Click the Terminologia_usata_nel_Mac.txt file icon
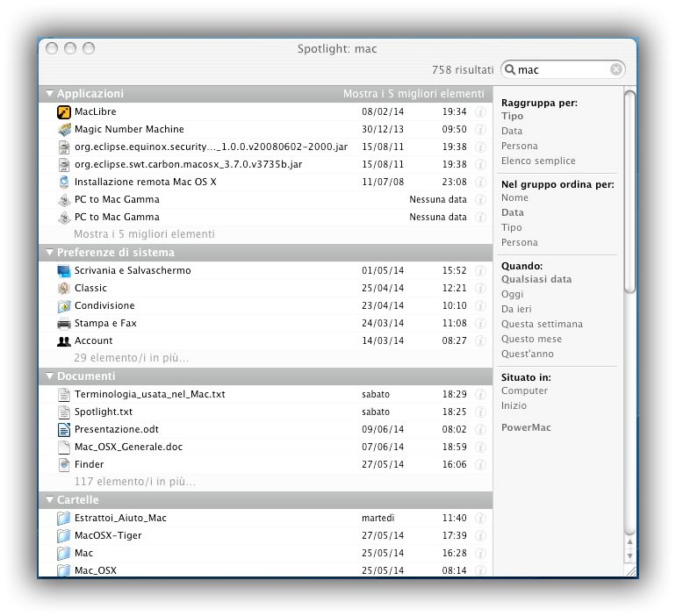 point(64,395)
